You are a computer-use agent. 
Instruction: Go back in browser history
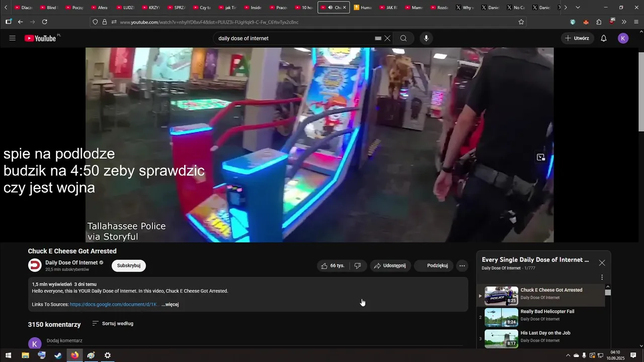tap(20, 22)
